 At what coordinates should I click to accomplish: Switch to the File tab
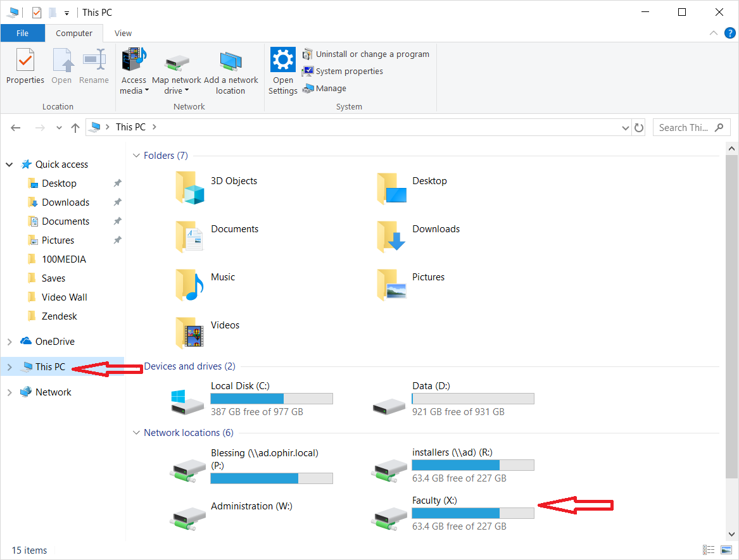pyautogui.click(x=23, y=33)
